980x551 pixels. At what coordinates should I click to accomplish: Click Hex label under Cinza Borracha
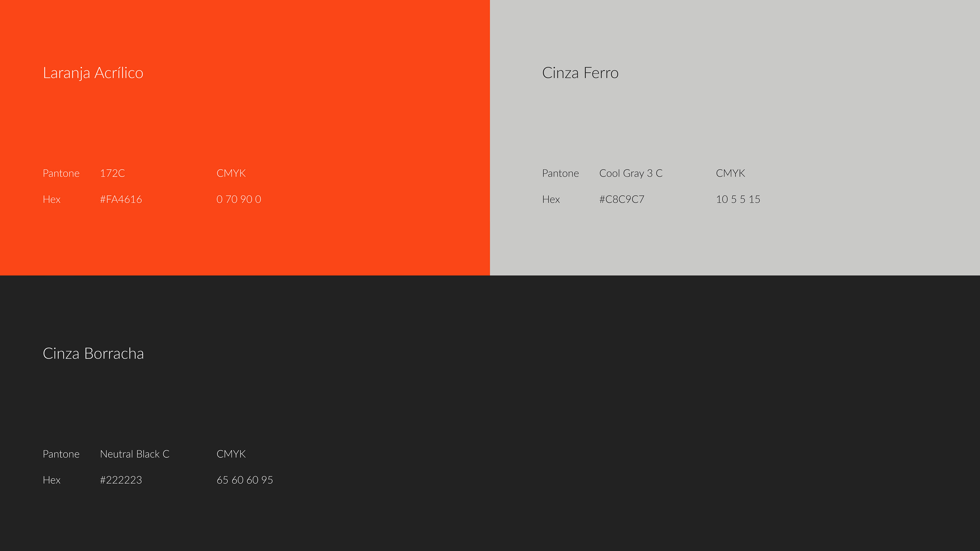click(x=52, y=480)
